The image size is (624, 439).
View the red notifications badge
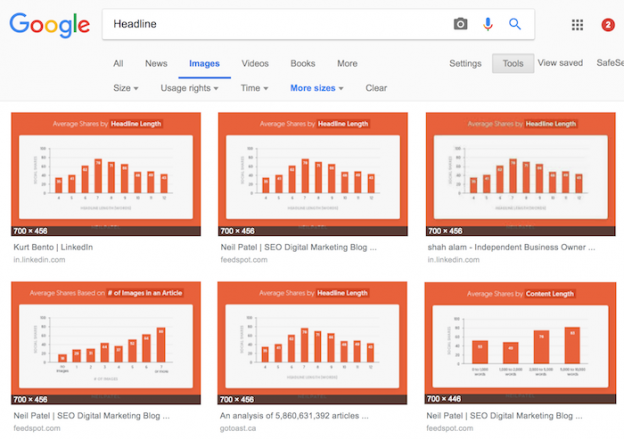click(608, 25)
